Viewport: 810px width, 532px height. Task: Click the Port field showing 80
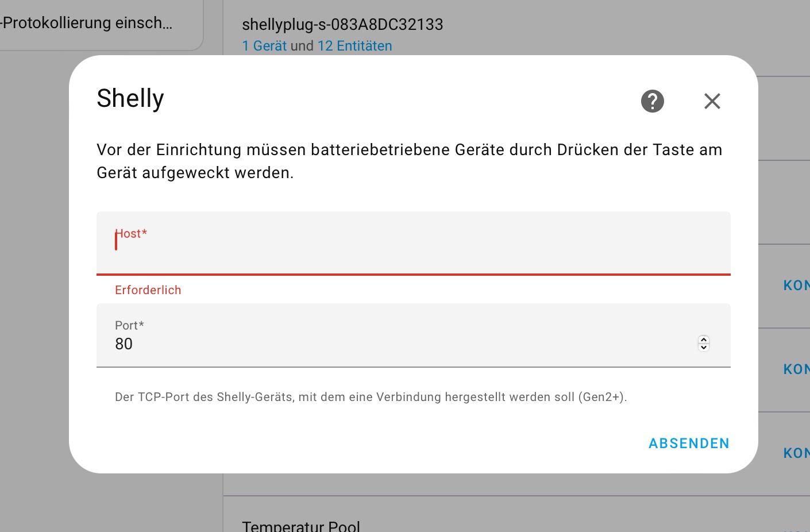click(402, 344)
